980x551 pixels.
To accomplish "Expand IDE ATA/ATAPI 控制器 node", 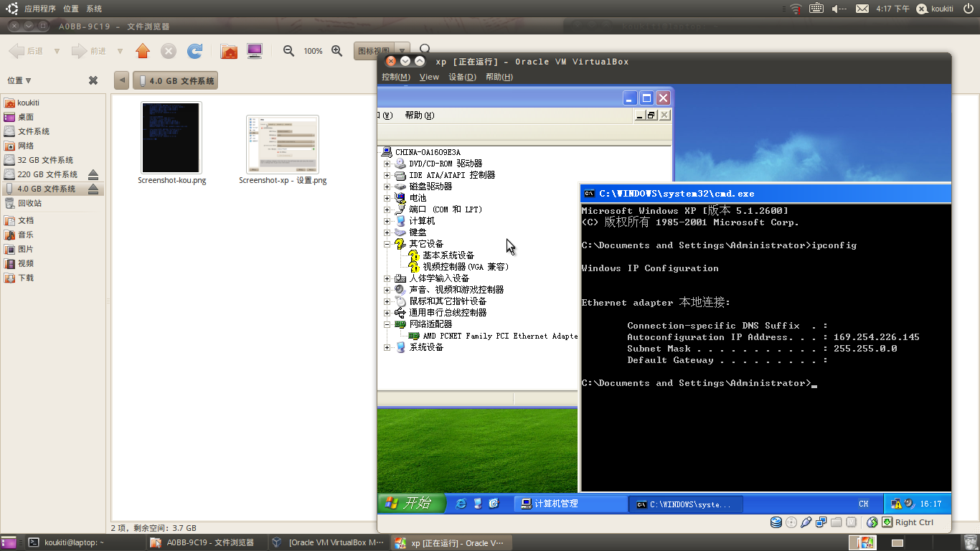I will (x=387, y=175).
